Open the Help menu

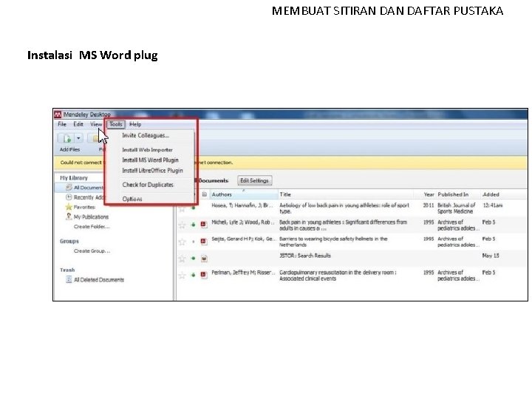tap(135, 124)
